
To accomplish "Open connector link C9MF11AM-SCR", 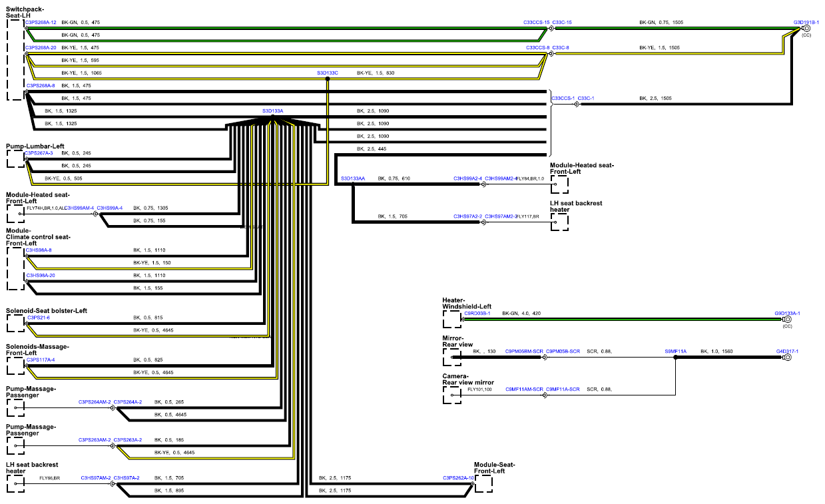I will tap(525, 389).
